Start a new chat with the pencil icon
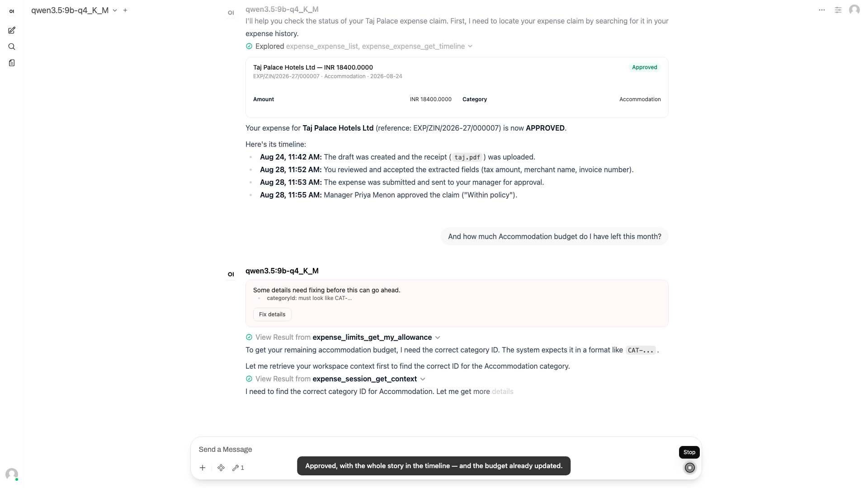 tap(12, 30)
